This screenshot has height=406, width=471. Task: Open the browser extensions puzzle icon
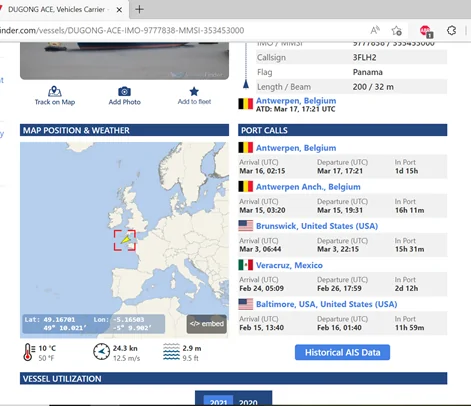tap(451, 31)
